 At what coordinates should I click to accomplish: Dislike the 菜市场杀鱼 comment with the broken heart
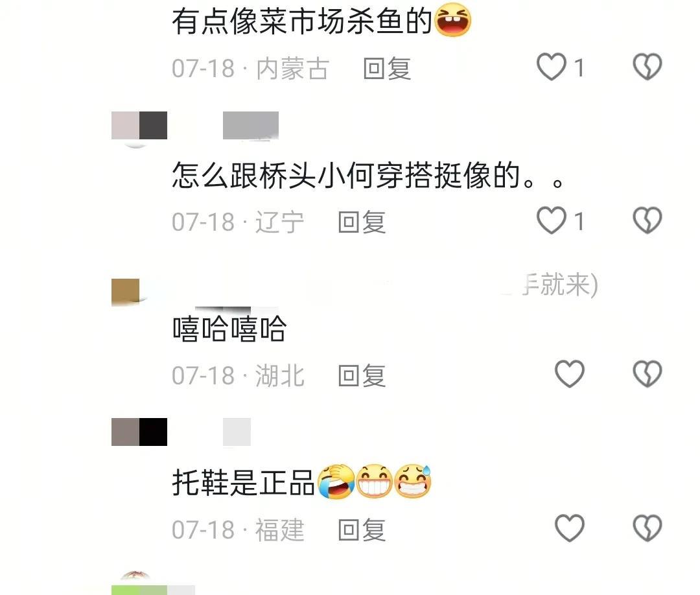click(647, 67)
